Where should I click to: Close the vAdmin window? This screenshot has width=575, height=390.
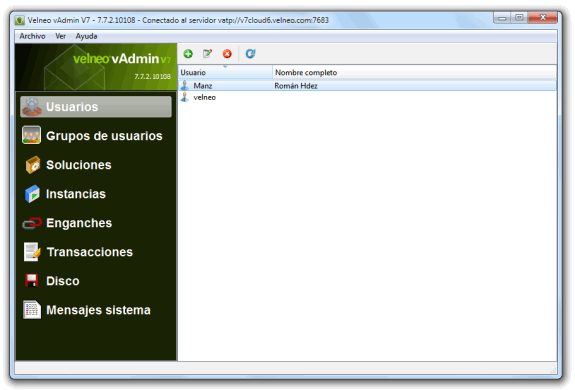[542, 18]
